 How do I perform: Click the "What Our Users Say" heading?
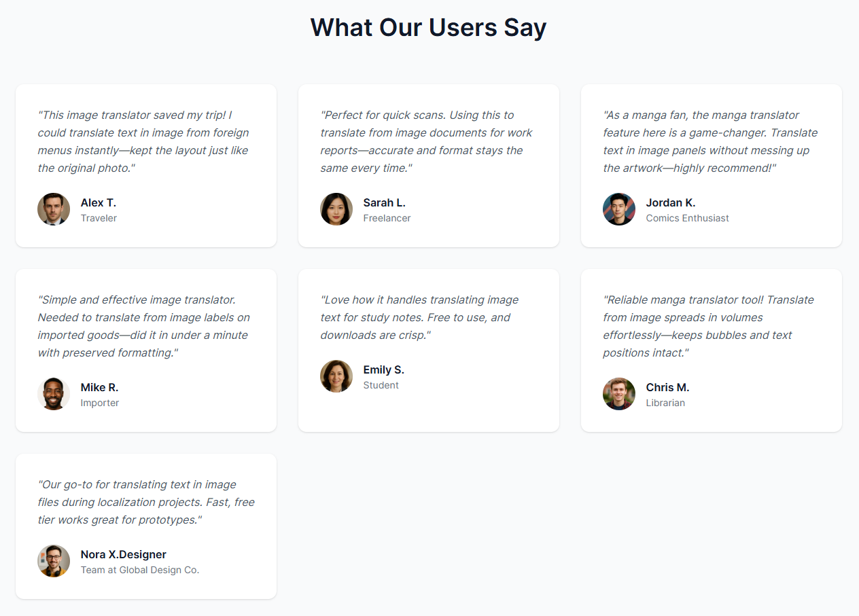click(x=429, y=28)
